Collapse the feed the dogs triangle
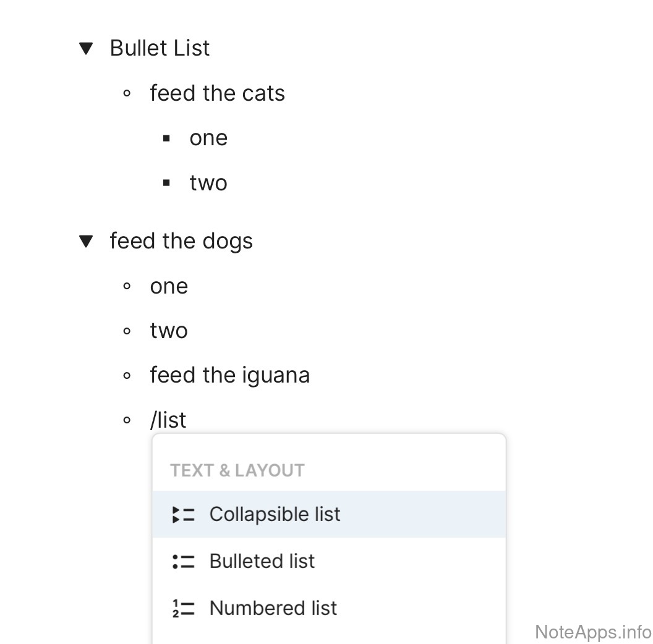Viewport: 653px width, 644px height. tap(87, 241)
